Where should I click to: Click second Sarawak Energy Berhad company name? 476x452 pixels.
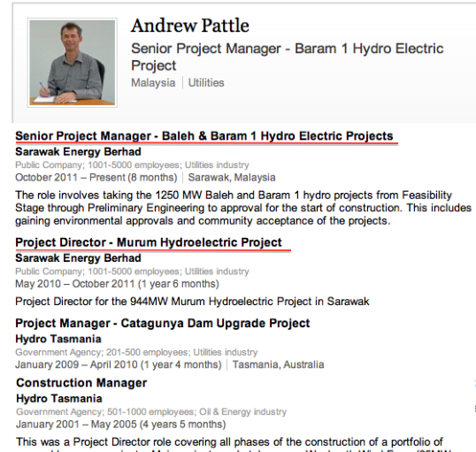(x=79, y=258)
